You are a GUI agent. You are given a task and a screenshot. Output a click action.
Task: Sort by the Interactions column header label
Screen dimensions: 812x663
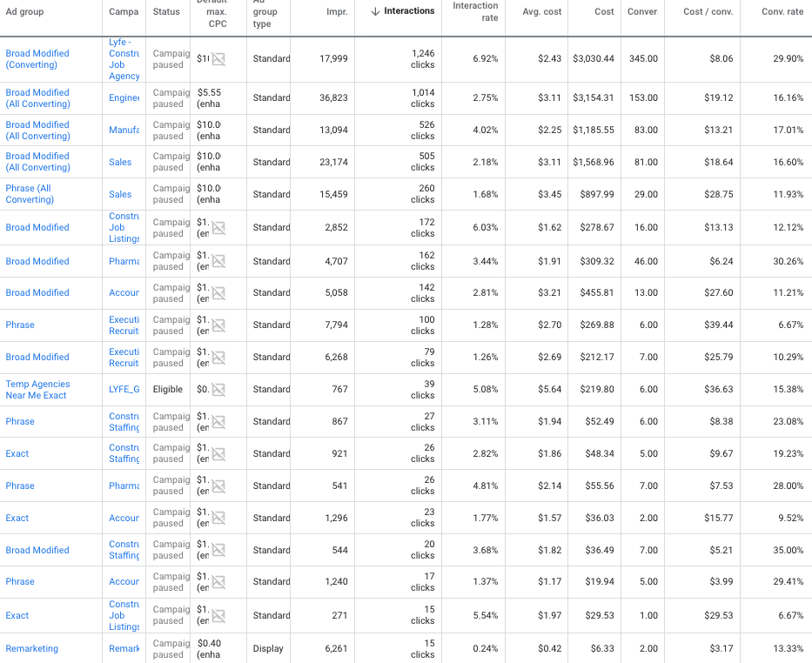[409, 10]
